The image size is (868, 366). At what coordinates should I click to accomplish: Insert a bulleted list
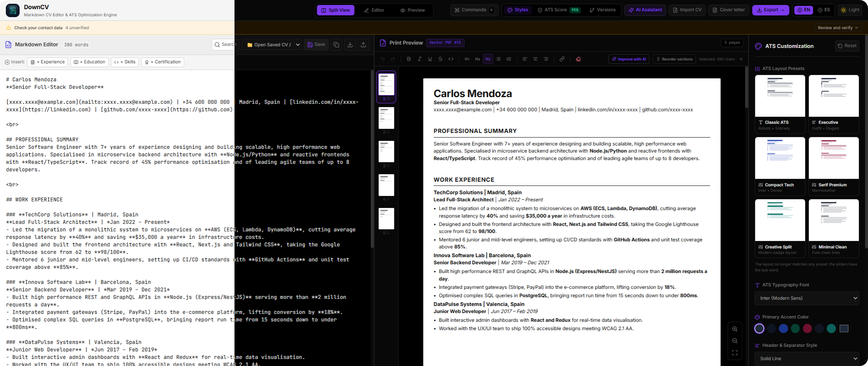[498, 59]
